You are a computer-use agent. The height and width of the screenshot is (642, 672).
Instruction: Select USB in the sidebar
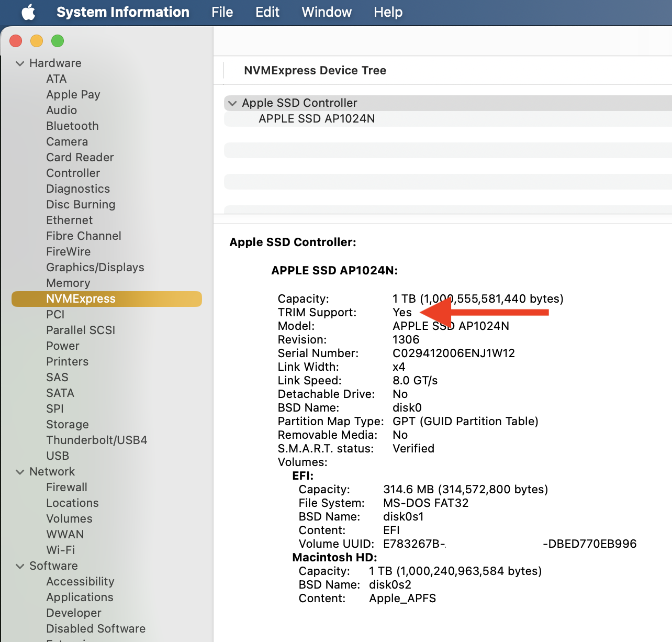58,456
